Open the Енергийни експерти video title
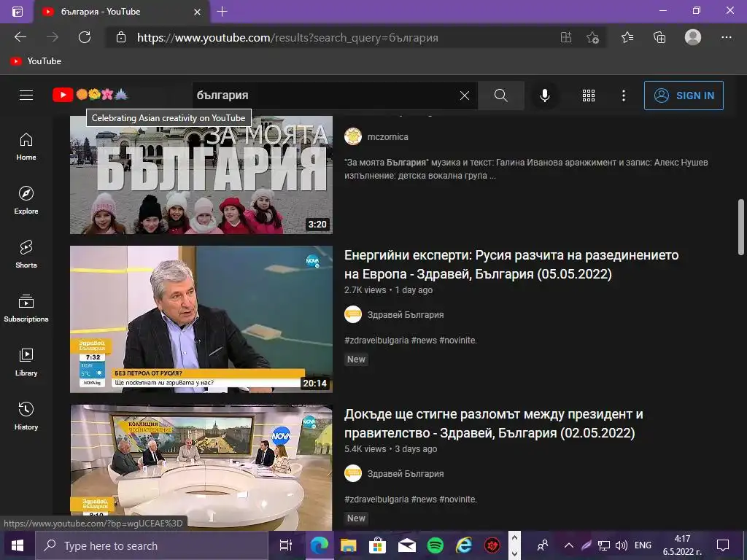747x560 pixels. pos(511,264)
